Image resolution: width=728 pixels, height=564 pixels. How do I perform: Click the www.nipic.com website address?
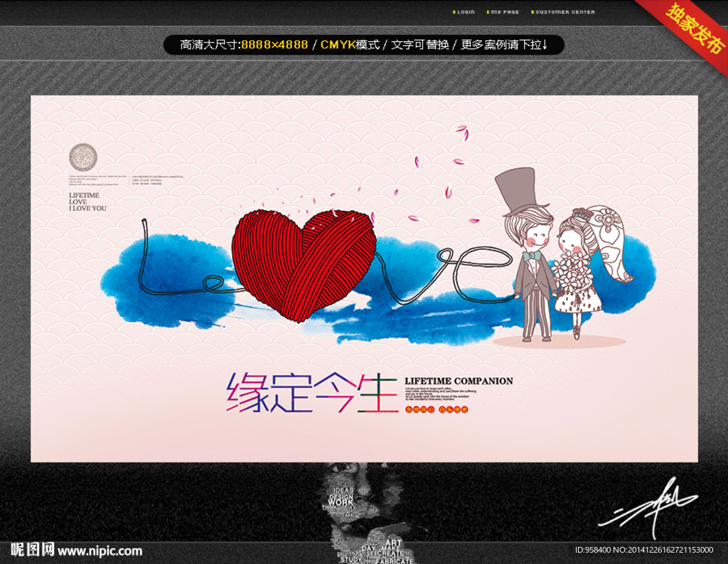(x=100, y=551)
